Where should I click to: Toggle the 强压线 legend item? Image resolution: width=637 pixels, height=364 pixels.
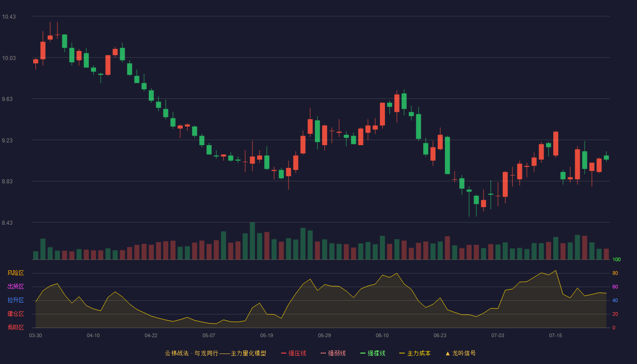(293, 353)
